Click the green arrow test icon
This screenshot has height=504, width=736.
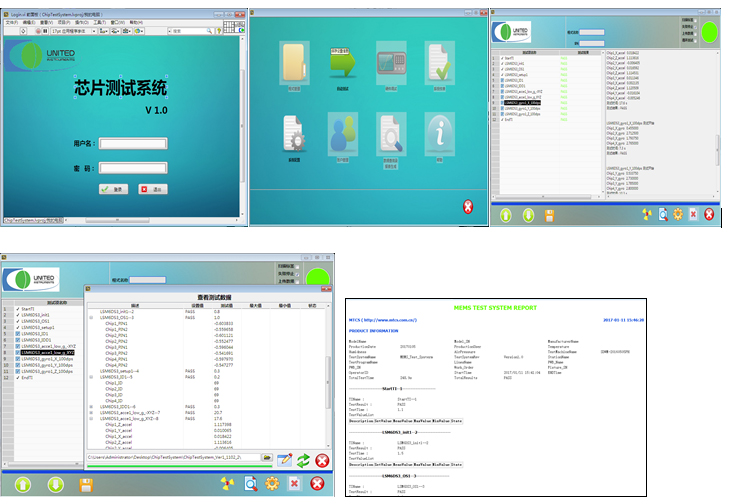[343, 64]
